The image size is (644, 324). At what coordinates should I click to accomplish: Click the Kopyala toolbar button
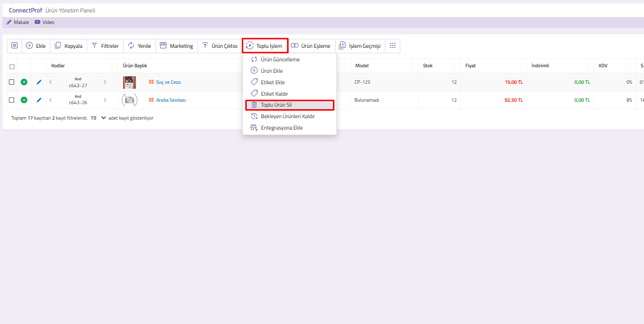pyautogui.click(x=69, y=46)
